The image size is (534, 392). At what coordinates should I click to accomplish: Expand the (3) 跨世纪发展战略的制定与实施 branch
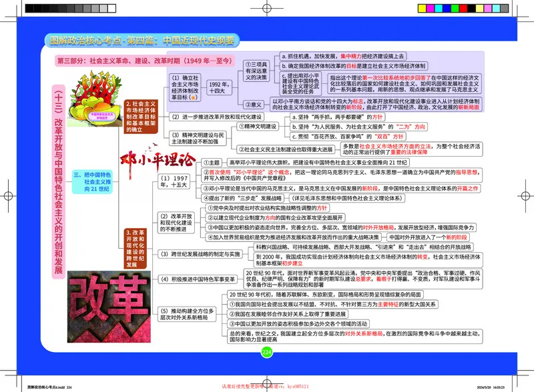[x=200, y=253]
